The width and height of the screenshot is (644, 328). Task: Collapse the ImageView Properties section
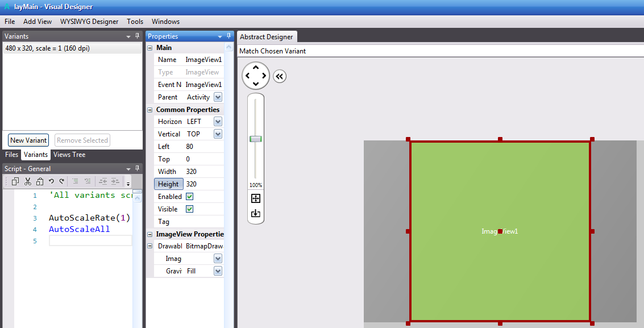[150, 234]
